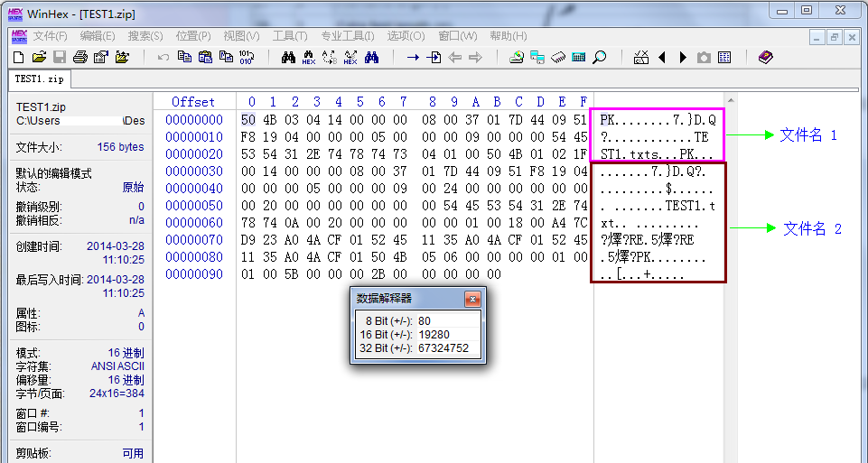Click the 16 Bit value 19280
The height and width of the screenshot is (463, 868).
tap(434, 335)
